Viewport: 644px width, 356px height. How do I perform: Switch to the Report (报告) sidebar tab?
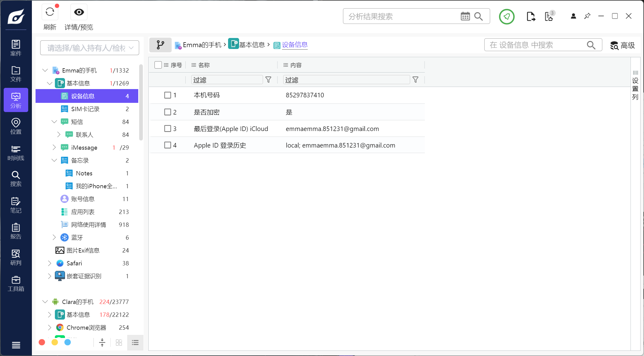16,231
